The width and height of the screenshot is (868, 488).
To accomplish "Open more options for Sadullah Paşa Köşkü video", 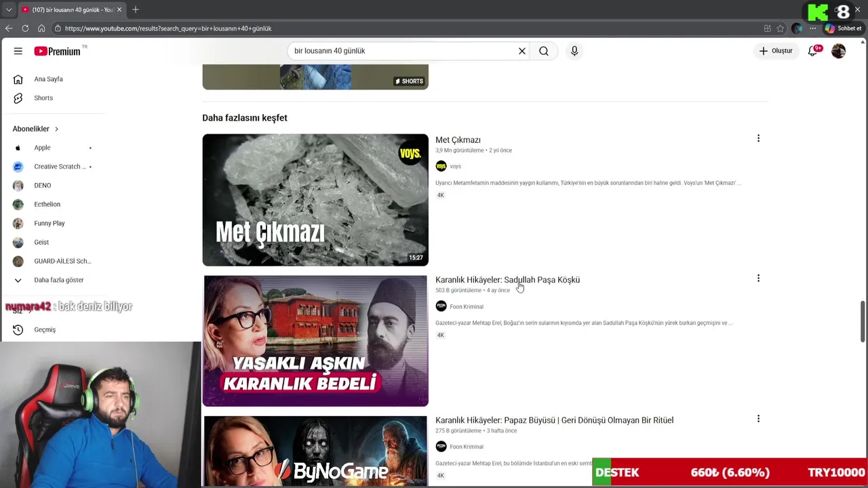I will (758, 279).
